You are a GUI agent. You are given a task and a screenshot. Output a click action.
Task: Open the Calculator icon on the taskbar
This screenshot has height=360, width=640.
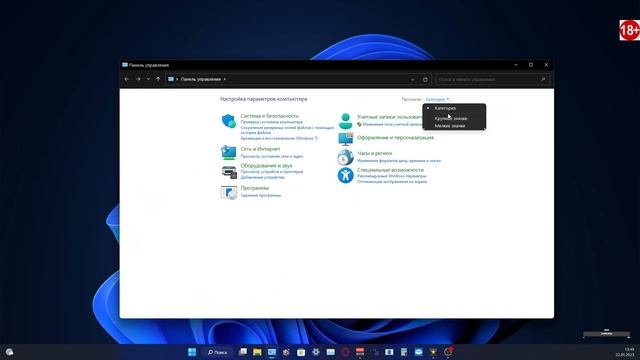tap(404, 352)
